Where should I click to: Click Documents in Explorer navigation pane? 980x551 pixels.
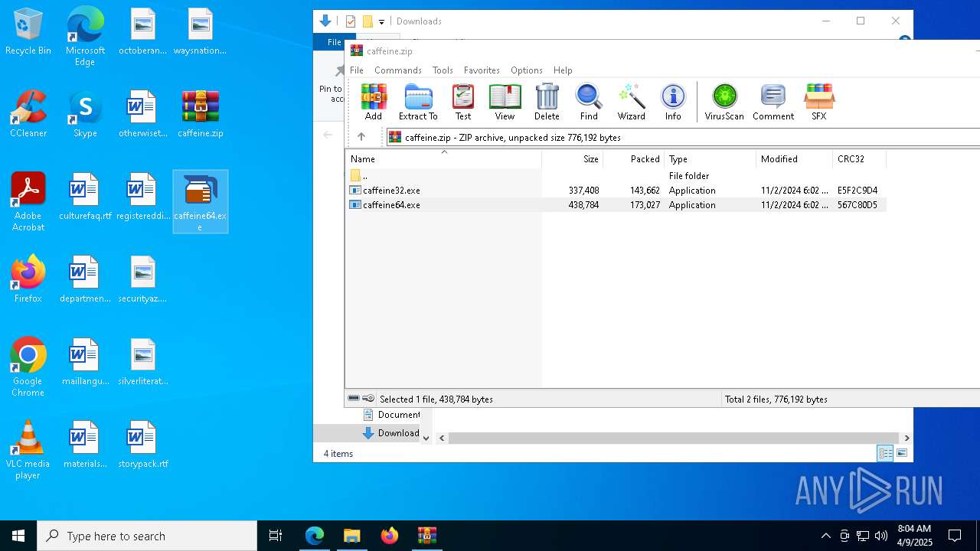[391, 415]
